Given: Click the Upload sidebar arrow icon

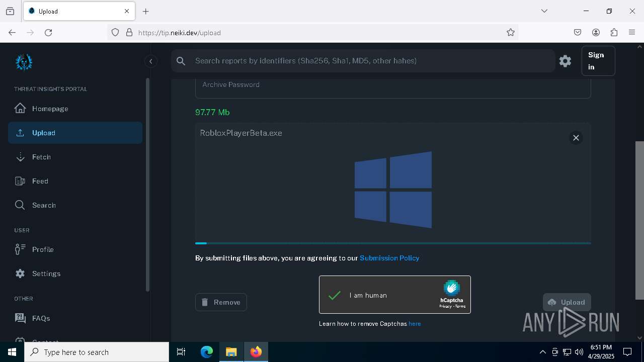Looking at the screenshot, I should click(20, 133).
